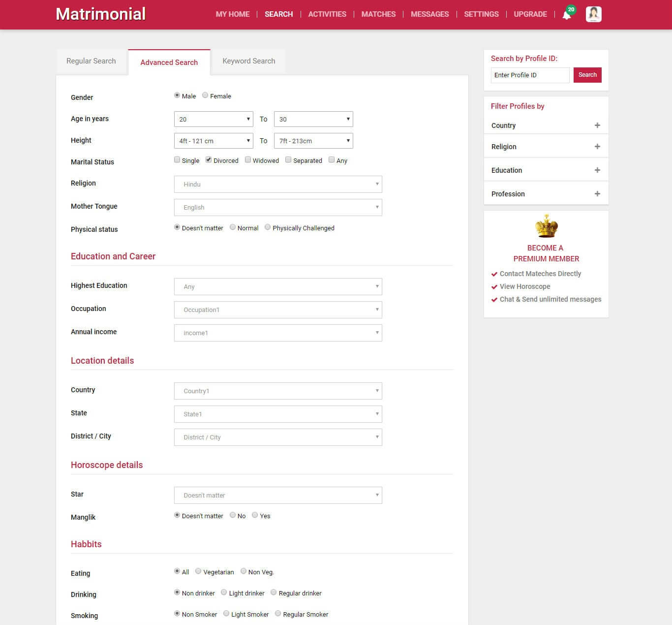Open the Religion dropdown showing Hindu
Screen dimensions: 672x625
[278, 184]
